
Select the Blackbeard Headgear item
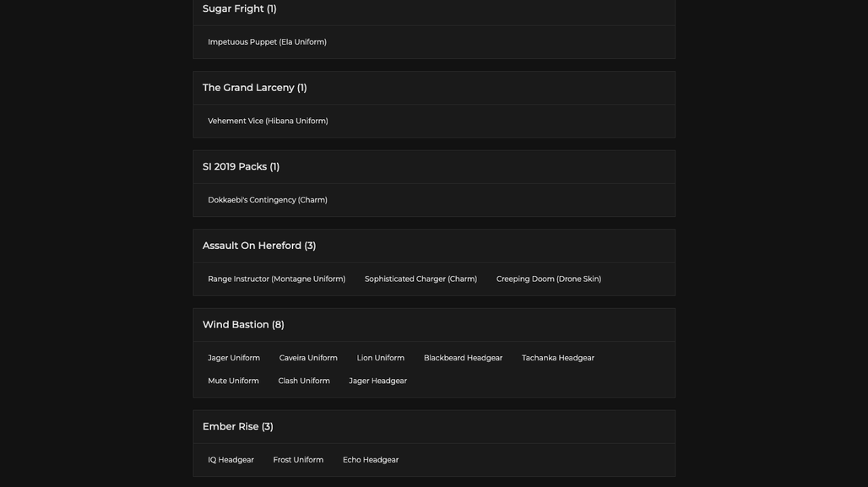(463, 358)
